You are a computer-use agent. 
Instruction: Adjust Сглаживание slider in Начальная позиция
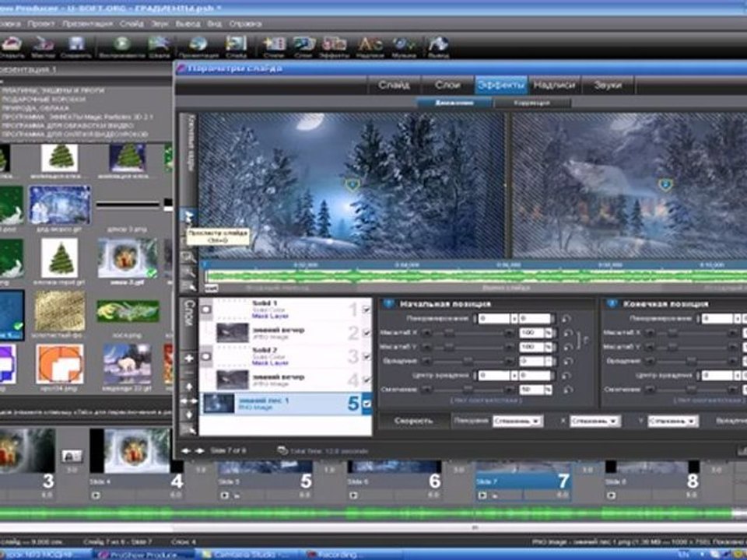pyautogui.click(x=468, y=390)
